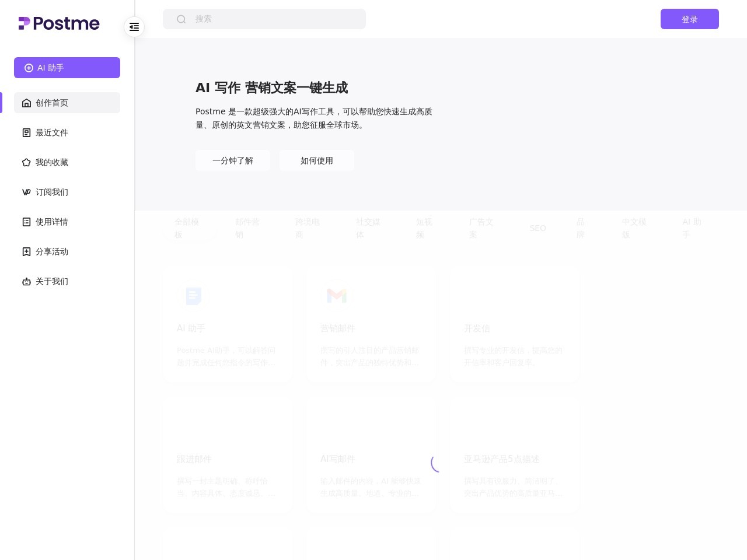Select the 社交媒体 tab
The height and width of the screenshot is (560, 747).
coord(368,228)
